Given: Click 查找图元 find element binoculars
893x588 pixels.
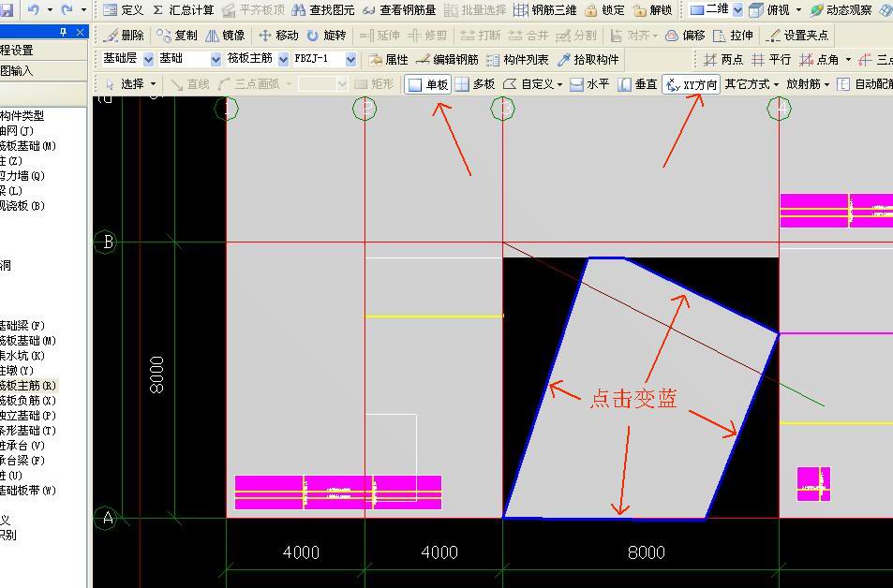Looking at the screenshot, I should (x=323, y=9).
